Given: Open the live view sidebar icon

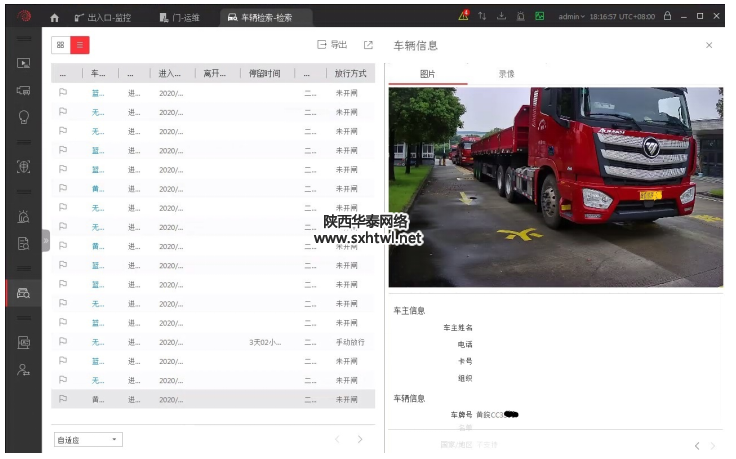Looking at the screenshot, I should tap(23, 63).
